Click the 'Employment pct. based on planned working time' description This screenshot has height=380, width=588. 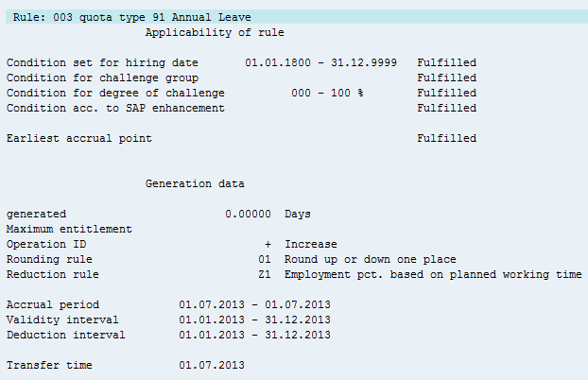[432, 274]
